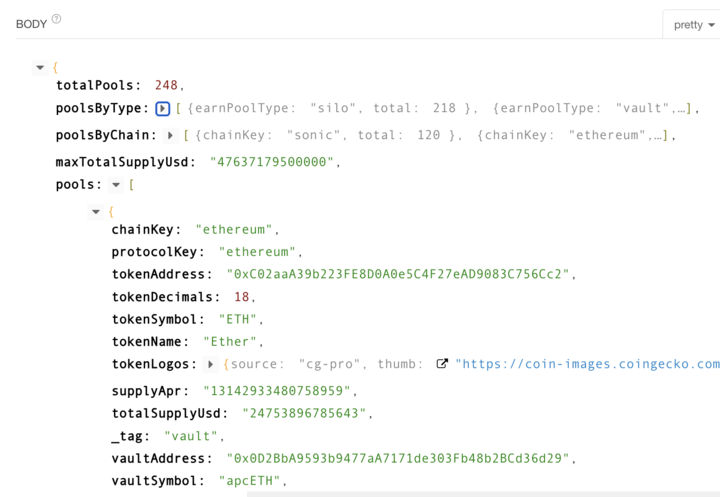This screenshot has width=720, height=497.
Task: Click the tokenAddress hex value
Action: pos(397,274)
